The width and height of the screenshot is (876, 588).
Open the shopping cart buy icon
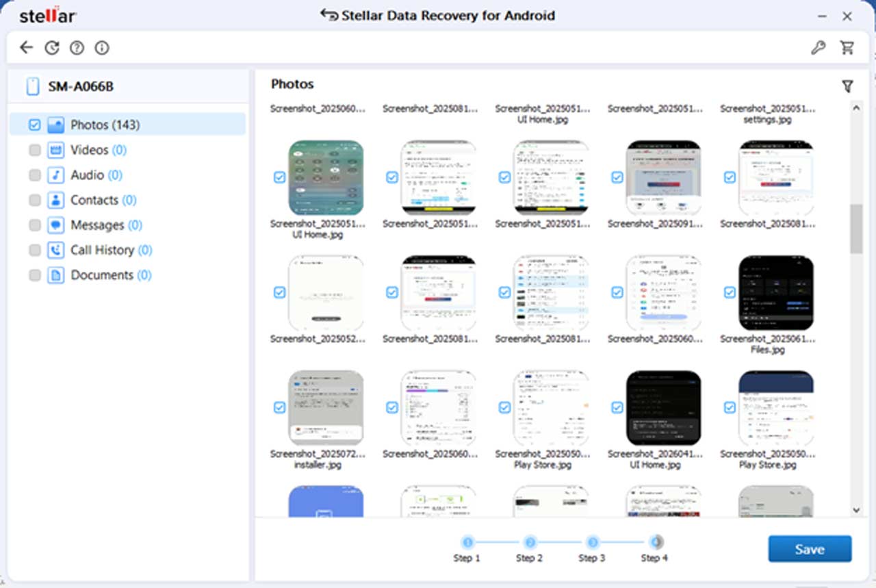(x=847, y=47)
